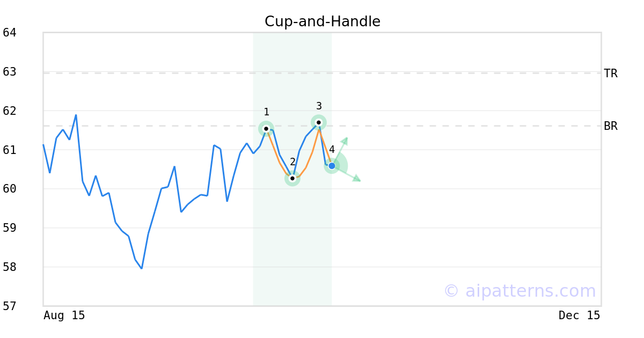Click pattern point 1 marker dot

(x=266, y=129)
